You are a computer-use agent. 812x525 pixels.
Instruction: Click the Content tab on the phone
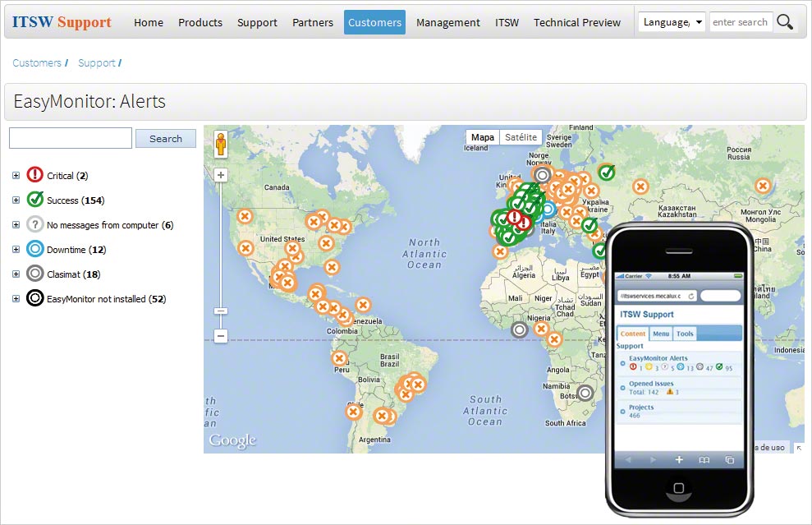point(633,334)
